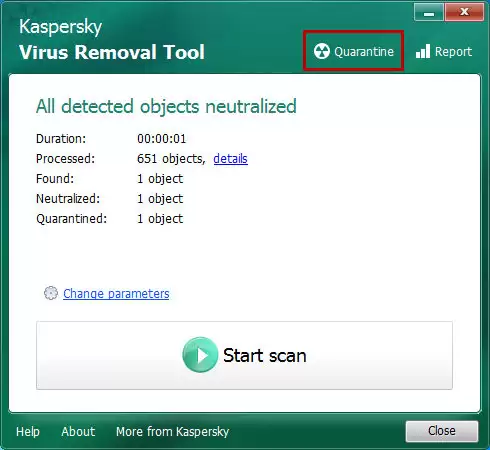Click the Quarantine radiation hazard icon
The image size is (490, 450).
(x=322, y=51)
